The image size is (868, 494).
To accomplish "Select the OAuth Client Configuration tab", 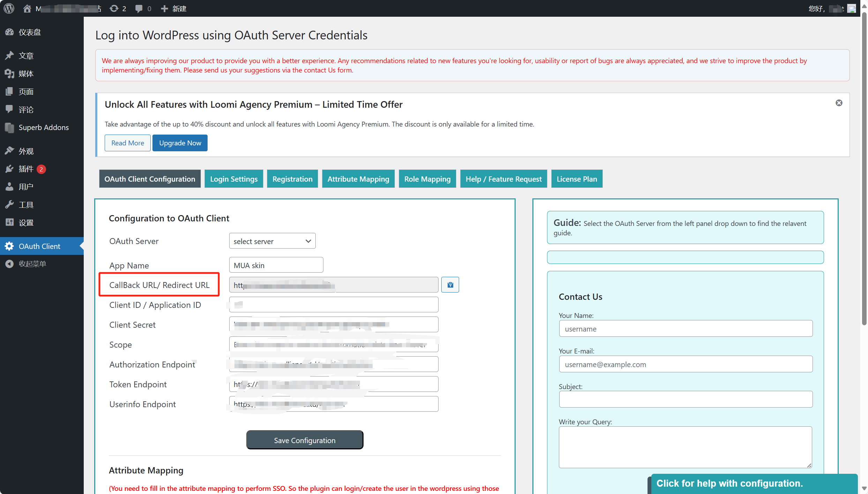I will coord(150,179).
